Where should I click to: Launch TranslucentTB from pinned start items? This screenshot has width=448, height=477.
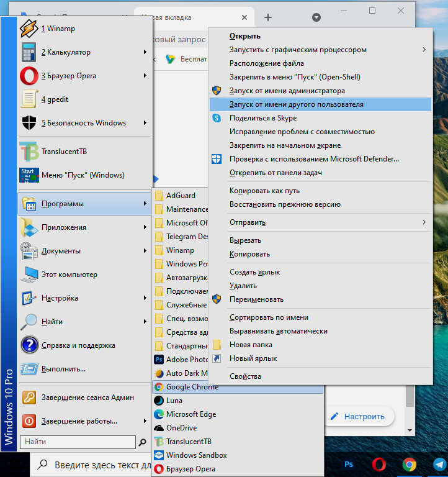84,152
